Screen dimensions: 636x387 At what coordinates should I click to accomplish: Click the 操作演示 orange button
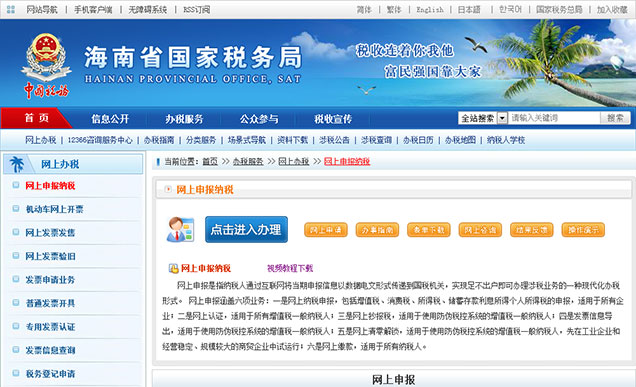(583, 230)
